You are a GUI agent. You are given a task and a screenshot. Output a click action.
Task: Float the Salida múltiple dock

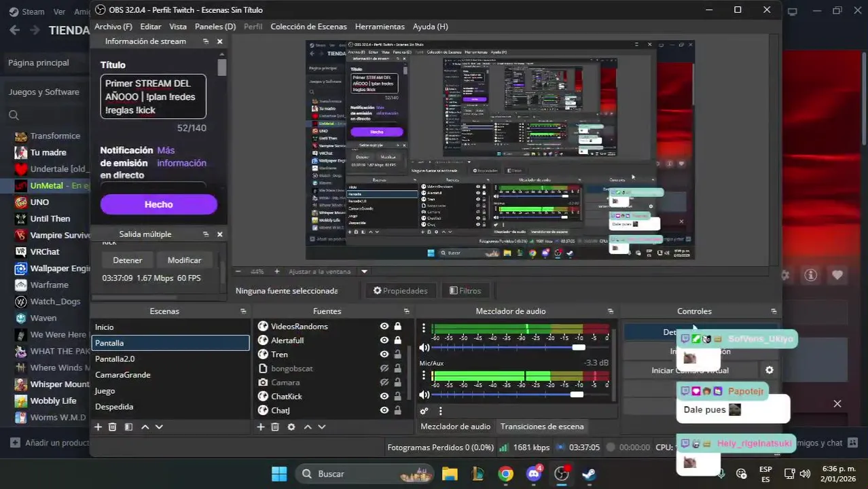pos(206,234)
